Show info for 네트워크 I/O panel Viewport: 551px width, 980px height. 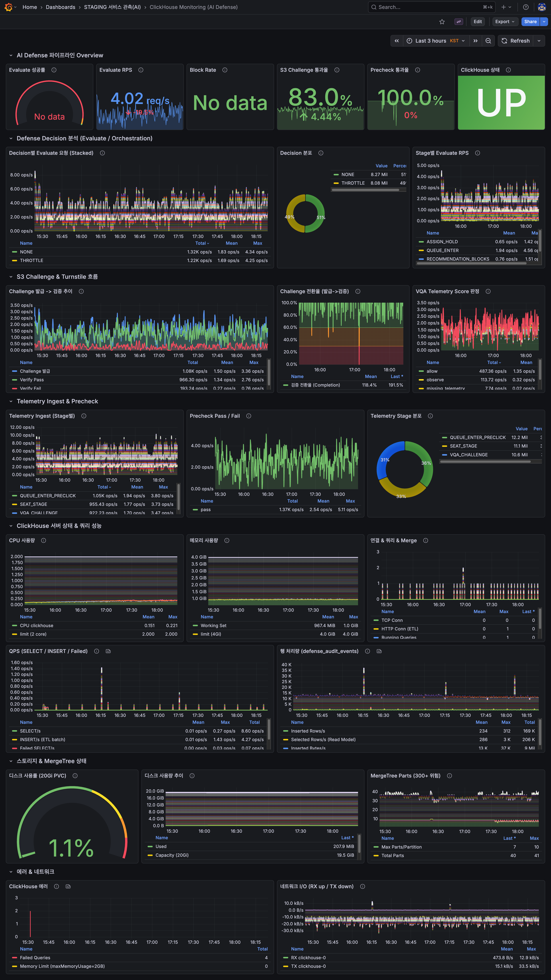pos(363,886)
